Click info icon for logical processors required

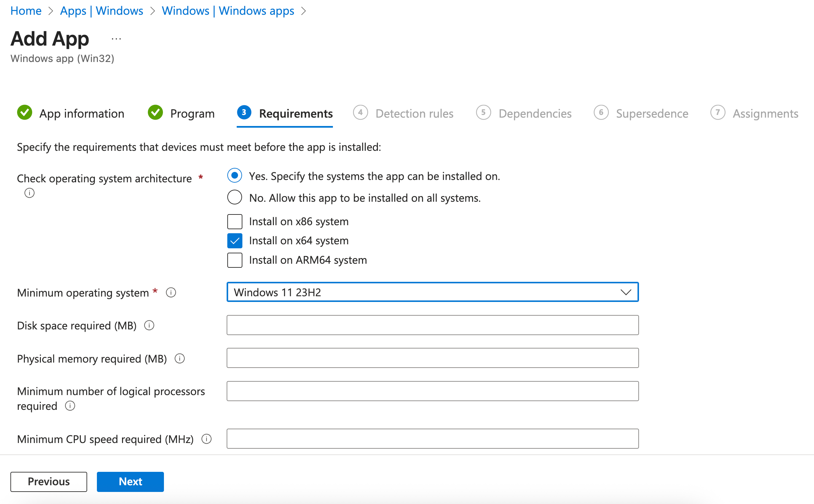point(70,406)
